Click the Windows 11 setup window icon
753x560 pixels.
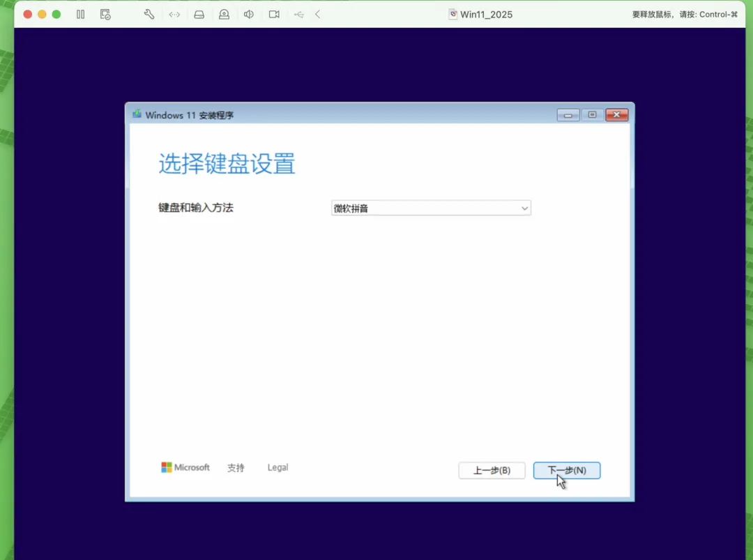[x=137, y=114]
